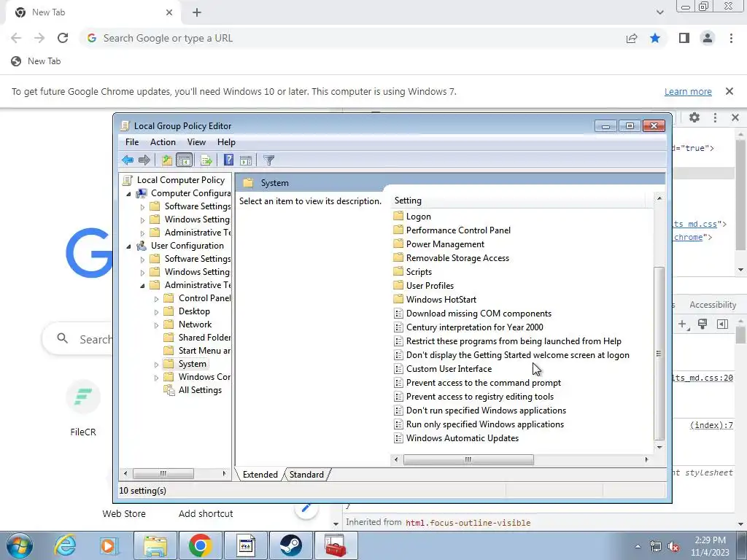This screenshot has height=560, width=747.
Task: Select Start Menu and Taskbar tree item
Action: point(204,351)
